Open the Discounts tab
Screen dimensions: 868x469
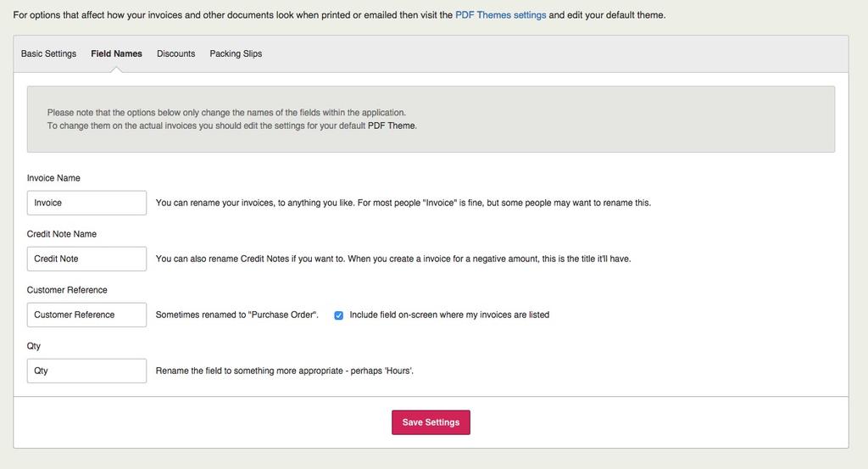pos(175,53)
